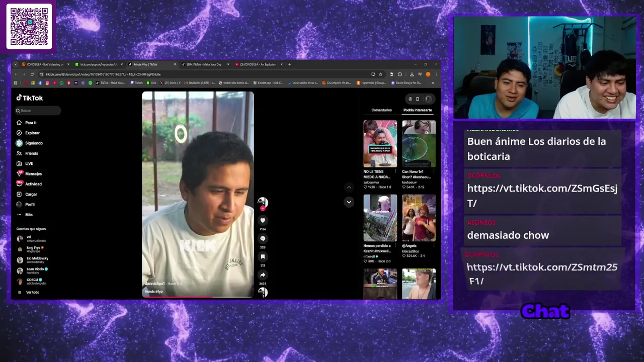Open comments via speech bubble icon
The height and width of the screenshot is (362, 644).
(x=263, y=238)
